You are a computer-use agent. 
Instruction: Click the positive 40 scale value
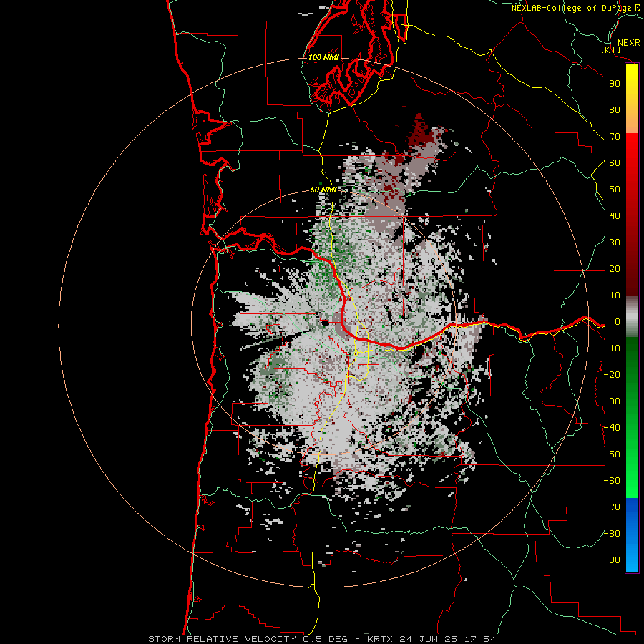click(615, 216)
